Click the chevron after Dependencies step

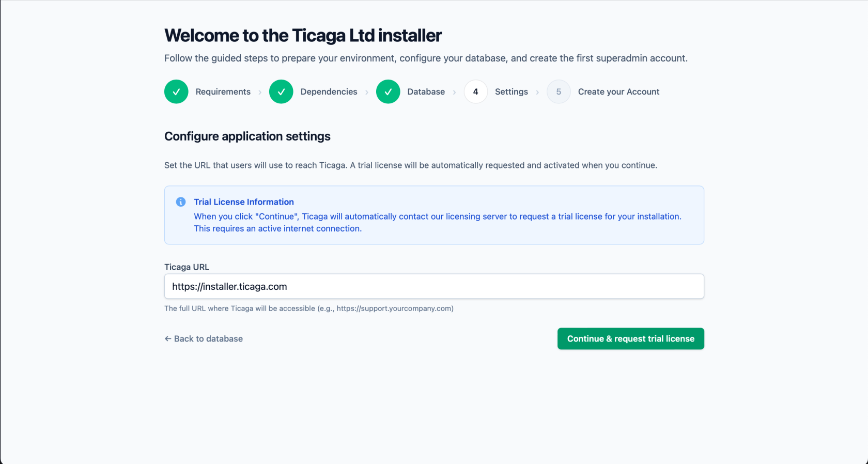pos(367,92)
